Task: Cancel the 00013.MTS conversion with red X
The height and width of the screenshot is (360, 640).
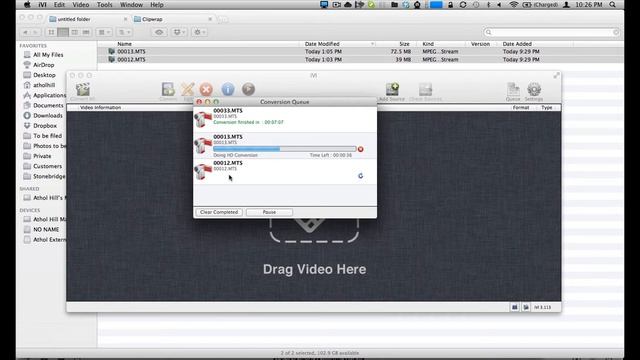Action: 360,149
